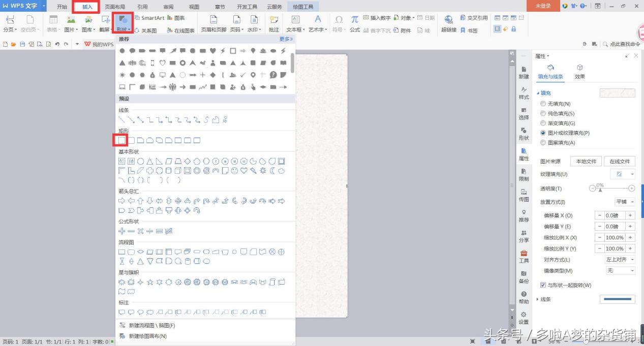Select the rectangle shape in presets

click(121, 140)
